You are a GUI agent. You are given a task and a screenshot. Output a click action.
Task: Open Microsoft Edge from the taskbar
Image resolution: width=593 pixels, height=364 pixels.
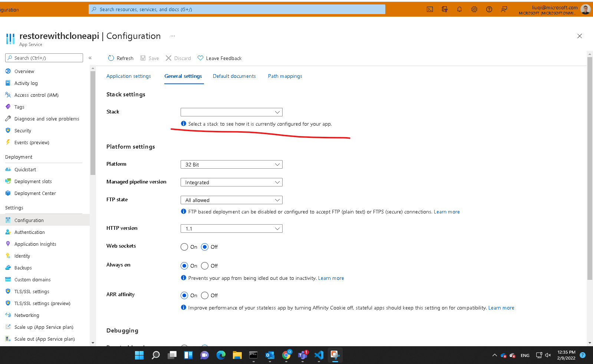221,355
